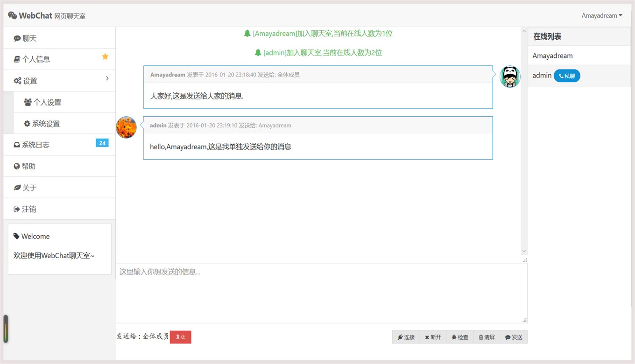Image resolution: width=635 pixels, height=364 pixels.
Task: Click the bell icon on Amayadream join notice
Action: (x=247, y=33)
